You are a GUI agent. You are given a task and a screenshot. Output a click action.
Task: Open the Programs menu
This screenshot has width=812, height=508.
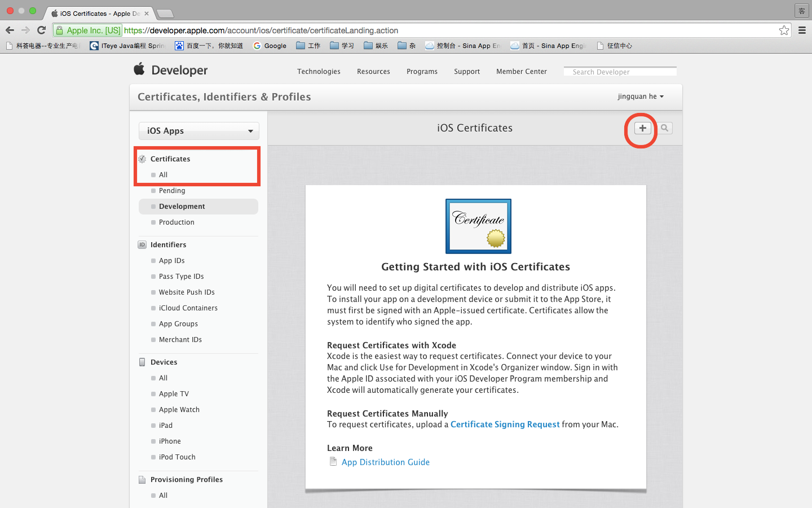422,72
